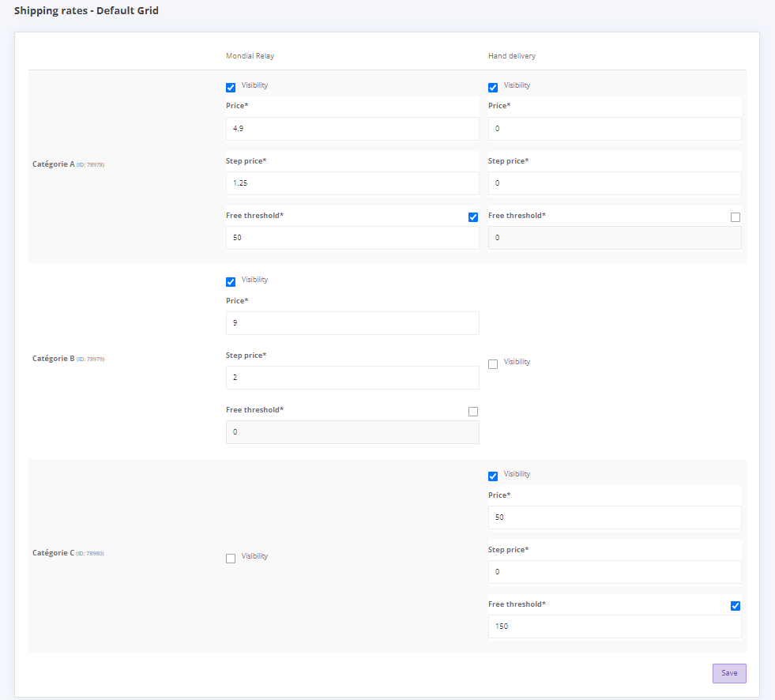Enable Visibility for Catégorie C Mondial Relay
Image resolution: width=775 pixels, height=700 pixels.
(x=231, y=558)
